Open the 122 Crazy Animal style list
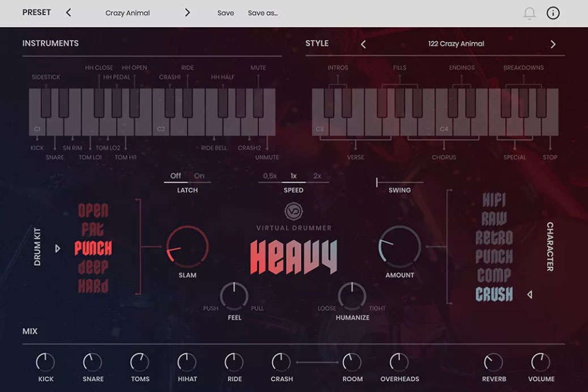 pos(456,44)
